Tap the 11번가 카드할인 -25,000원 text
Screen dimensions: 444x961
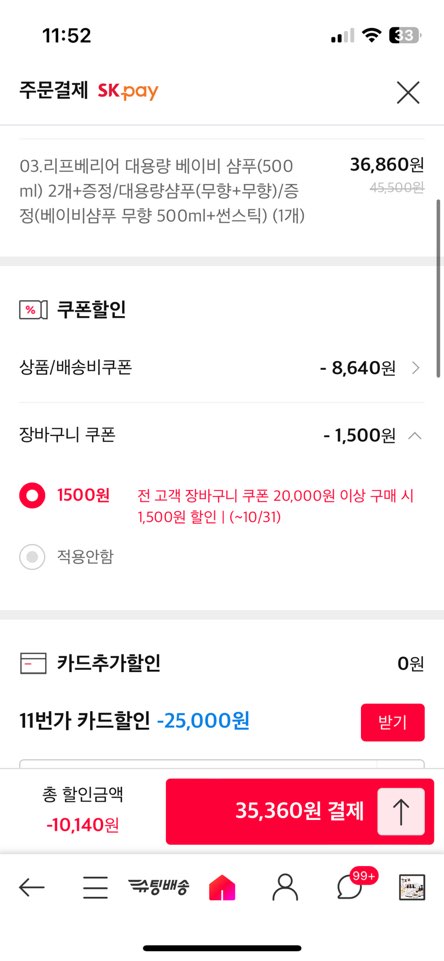[x=134, y=721]
